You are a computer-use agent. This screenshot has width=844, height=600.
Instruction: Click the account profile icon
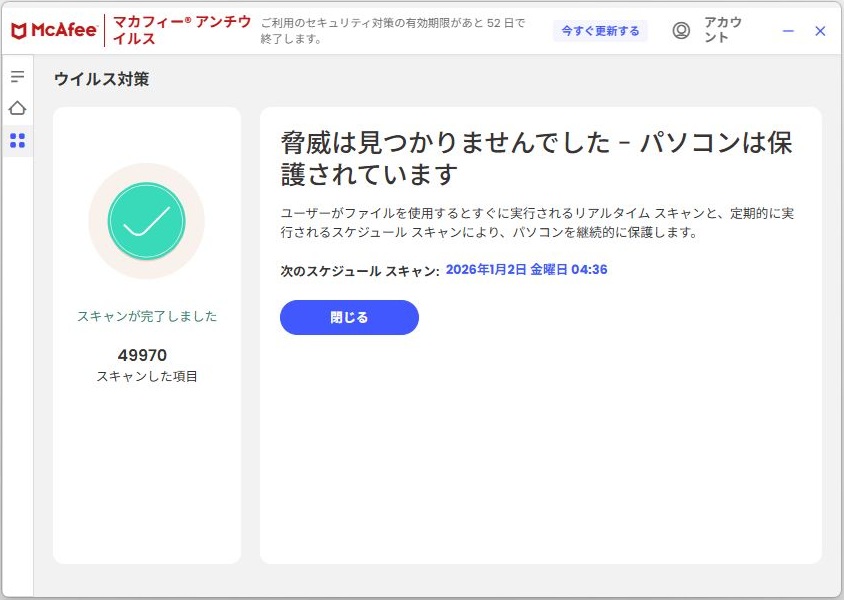(681, 31)
